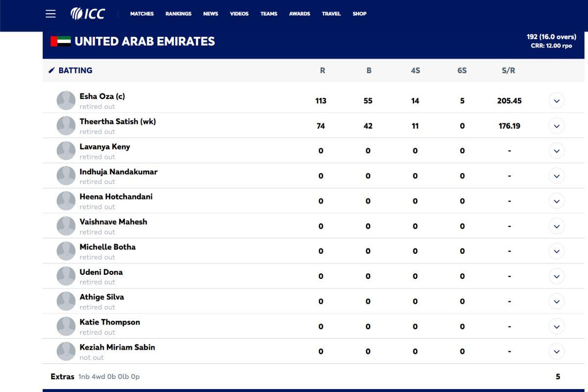Click the ICC logo
Image resolution: width=588 pixels, height=392 pixels.
88,13
